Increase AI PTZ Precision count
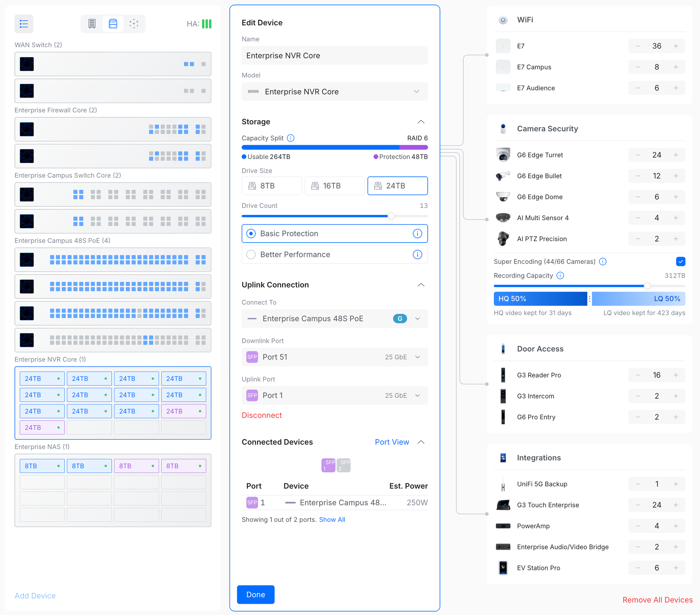700x615 pixels. pyautogui.click(x=676, y=239)
